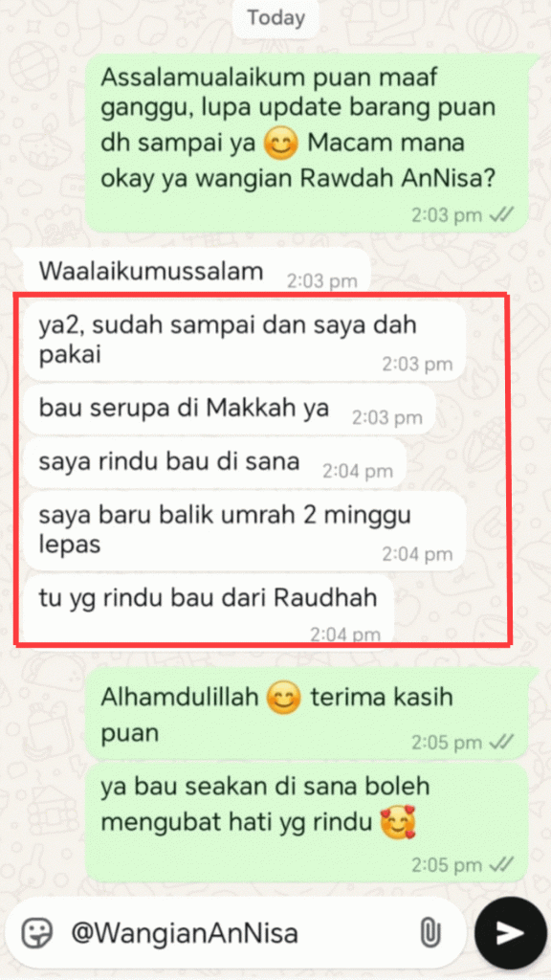The height and width of the screenshot is (980, 551).
Task: Select the 'saya rindu bau di sana' message
Action: pyautogui.click(x=215, y=462)
